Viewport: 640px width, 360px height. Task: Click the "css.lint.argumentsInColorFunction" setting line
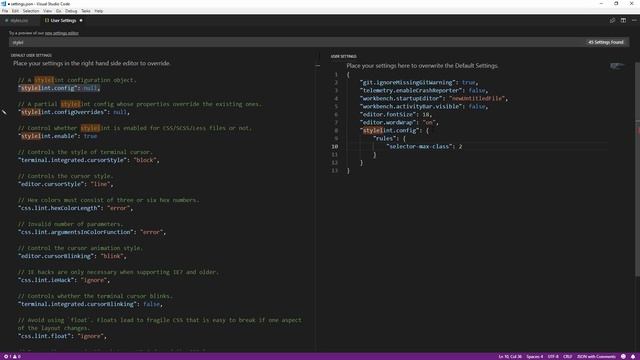(91, 232)
